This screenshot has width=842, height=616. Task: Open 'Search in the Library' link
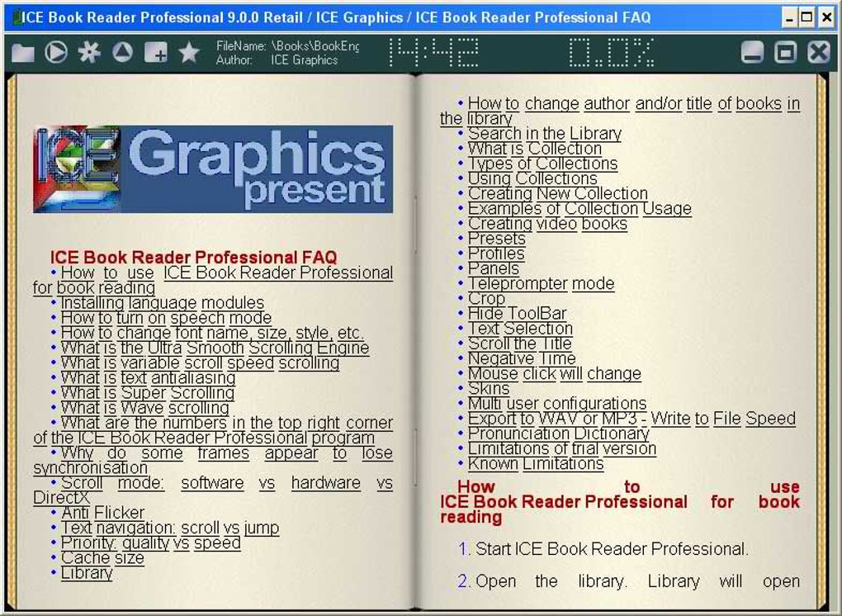pos(545,133)
